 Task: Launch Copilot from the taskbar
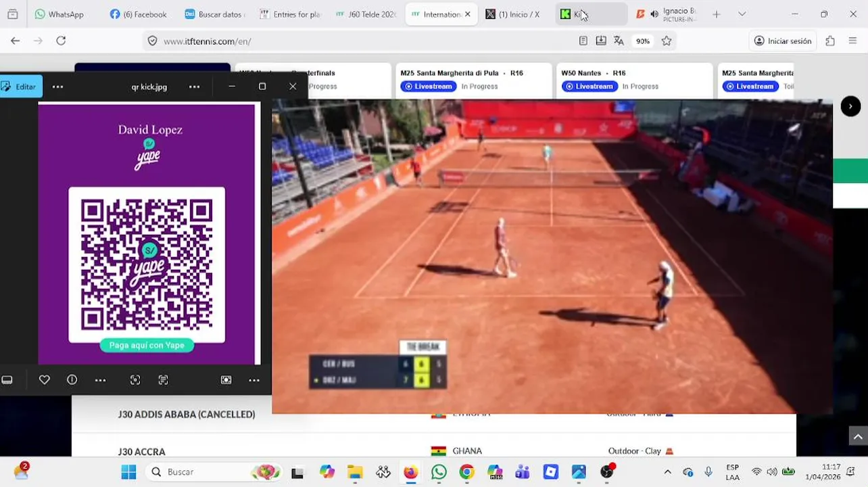pyautogui.click(x=327, y=471)
